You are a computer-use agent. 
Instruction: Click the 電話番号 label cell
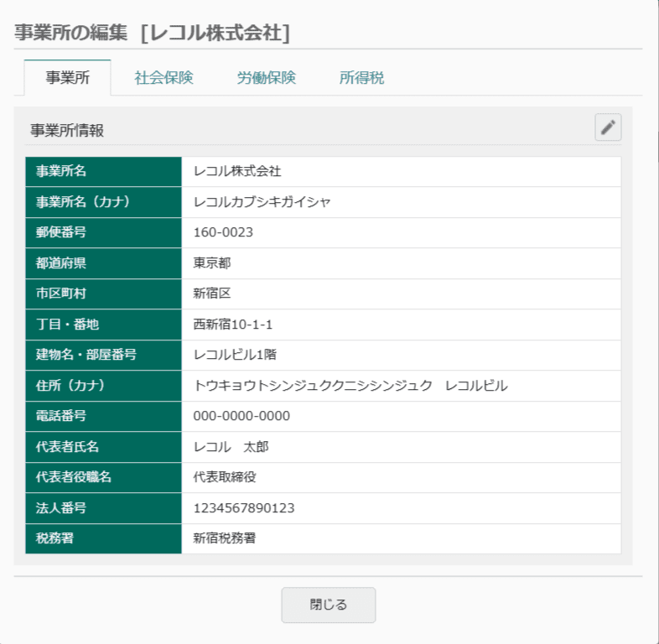(x=103, y=416)
